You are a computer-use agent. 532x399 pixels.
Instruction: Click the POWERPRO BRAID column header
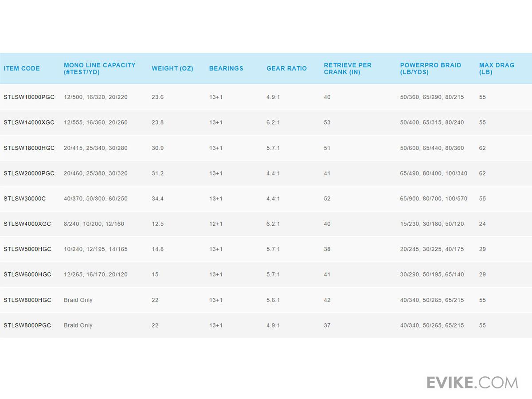430,69
